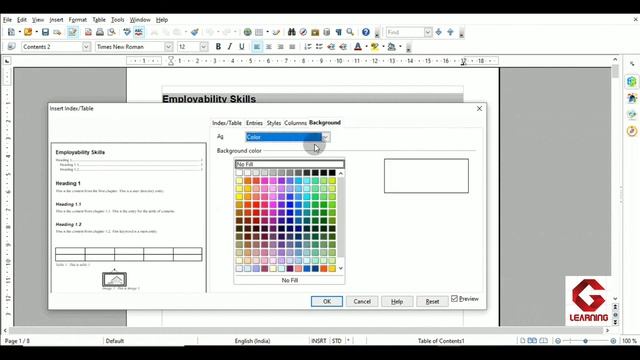Open the File menu
The width and height of the screenshot is (640, 360).
click(7, 20)
